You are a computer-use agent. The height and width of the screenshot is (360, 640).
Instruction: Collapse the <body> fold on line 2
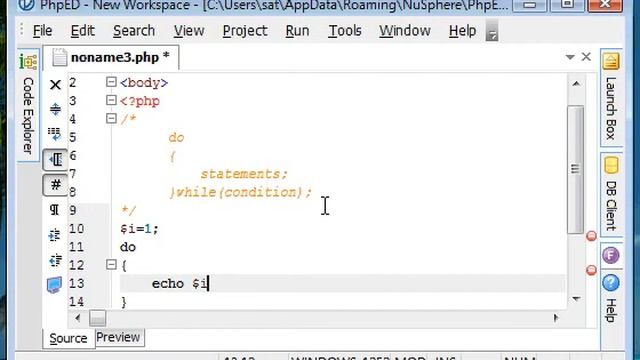pyautogui.click(x=111, y=82)
